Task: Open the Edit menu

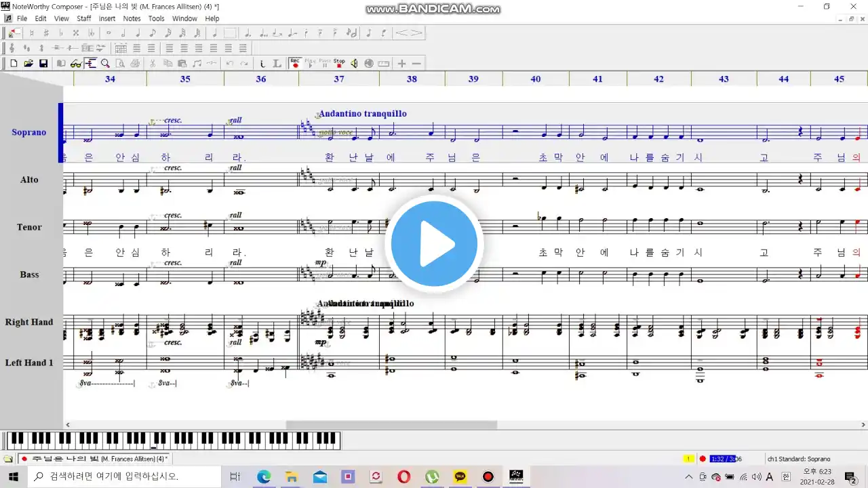Action: pyautogui.click(x=41, y=18)
